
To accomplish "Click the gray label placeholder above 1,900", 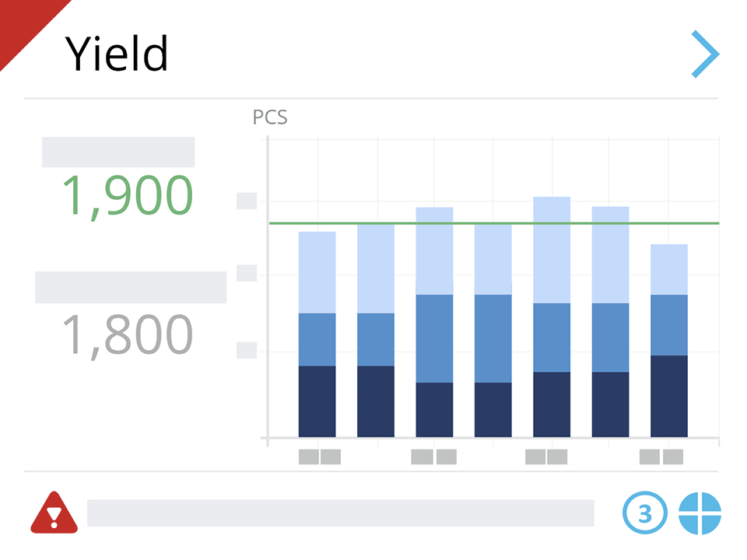I will click(x=118, y=152).
